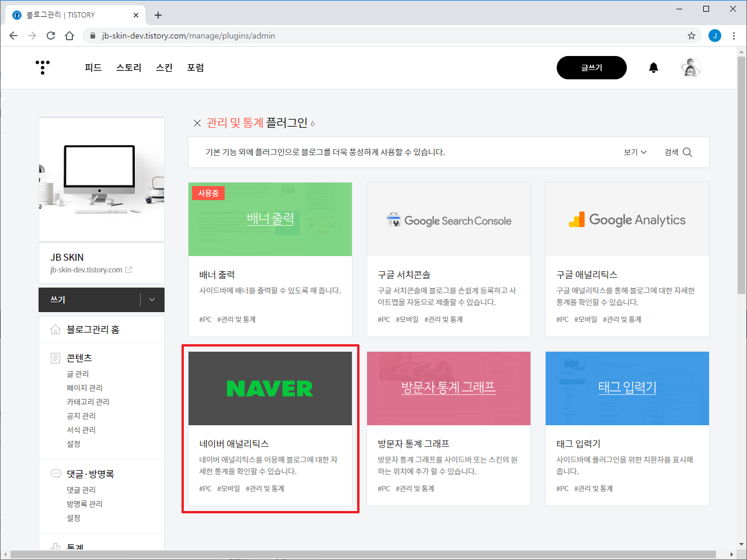Image resolution: width=747 pixels, height=560 pixels.
Task: Click the 구글 애널리틱스 title
Action: pos(587,275)
